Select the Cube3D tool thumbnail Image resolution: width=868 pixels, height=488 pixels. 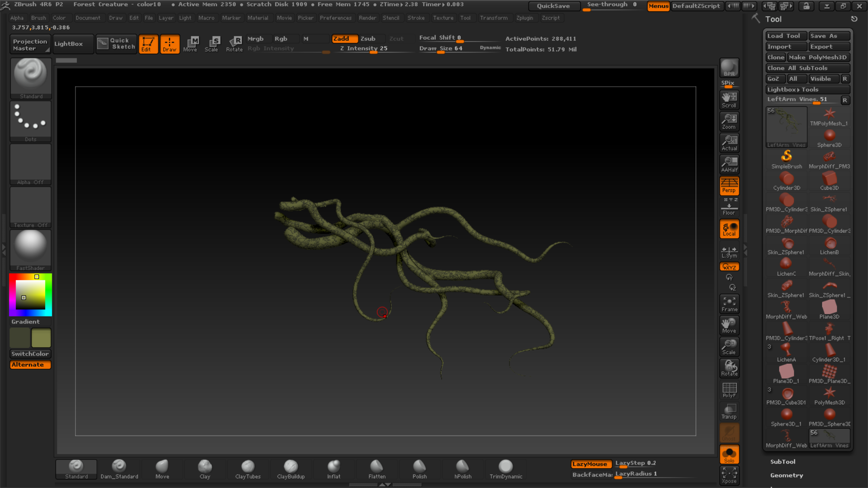coord(829,181)
